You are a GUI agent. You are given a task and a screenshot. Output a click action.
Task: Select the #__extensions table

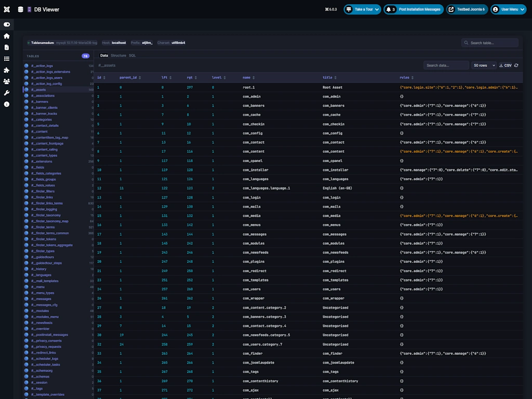(x=58, y=162)
